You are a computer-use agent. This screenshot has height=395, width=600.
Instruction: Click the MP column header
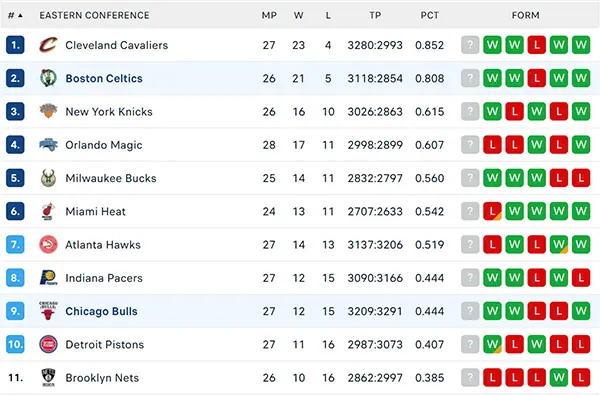[x=269, y=15]
